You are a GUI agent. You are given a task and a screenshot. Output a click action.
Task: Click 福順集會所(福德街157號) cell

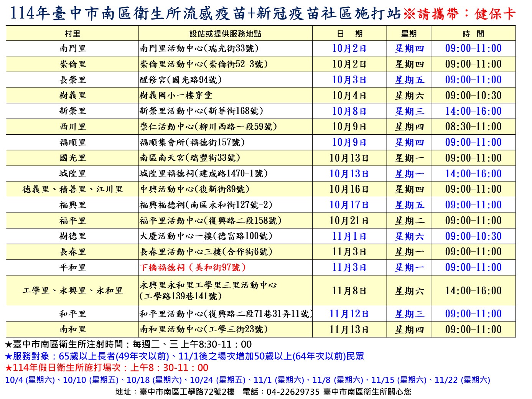192,142
